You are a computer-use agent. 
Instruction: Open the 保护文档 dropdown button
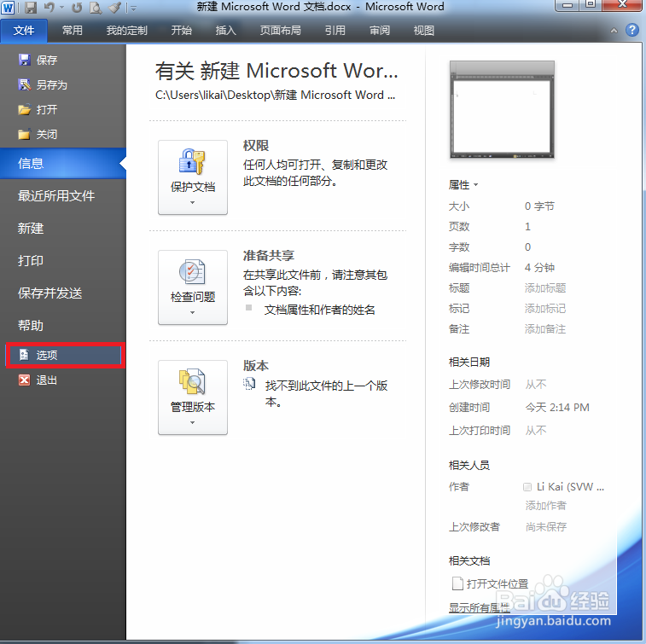(x=193, y=177)
